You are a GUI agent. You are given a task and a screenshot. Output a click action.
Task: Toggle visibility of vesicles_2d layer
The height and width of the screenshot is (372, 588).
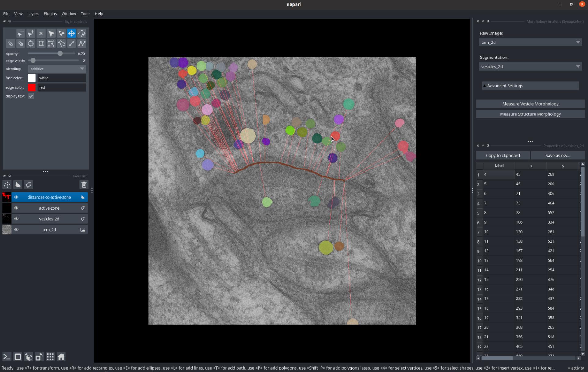16,218
